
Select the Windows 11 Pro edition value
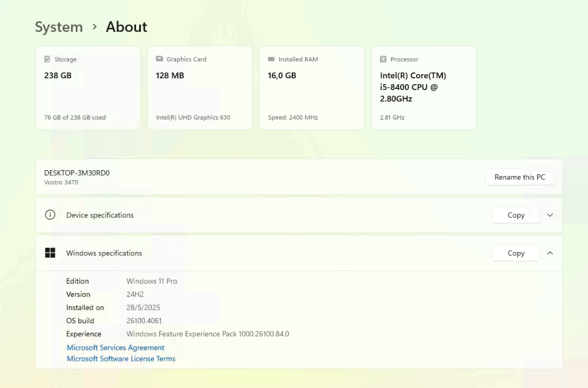[x=152, y=281]
